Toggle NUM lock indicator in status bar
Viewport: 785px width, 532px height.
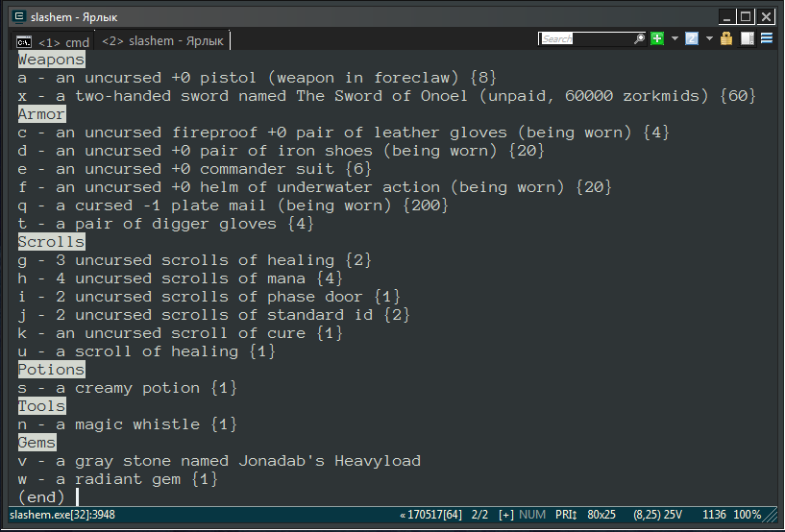pyautogui.click(x=532, y=515)
